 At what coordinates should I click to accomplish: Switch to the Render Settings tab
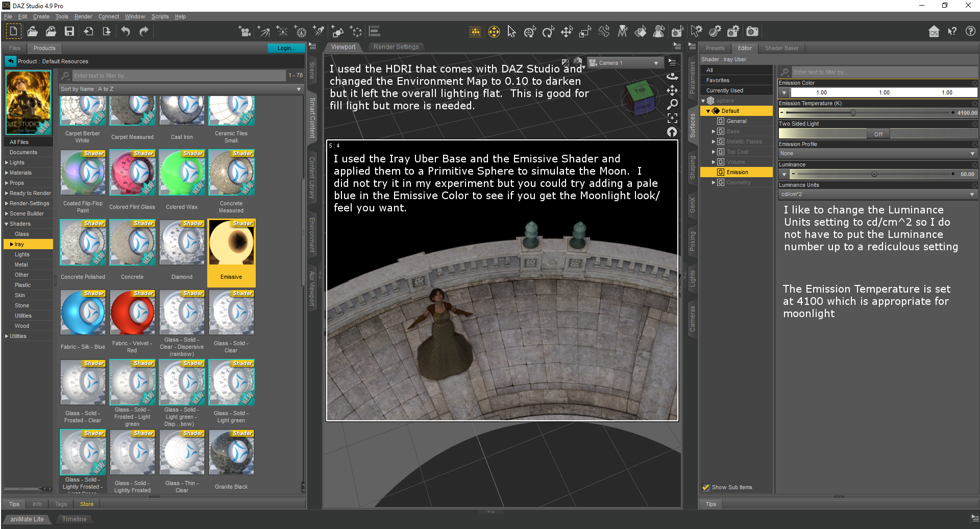[x=396, y=47]
